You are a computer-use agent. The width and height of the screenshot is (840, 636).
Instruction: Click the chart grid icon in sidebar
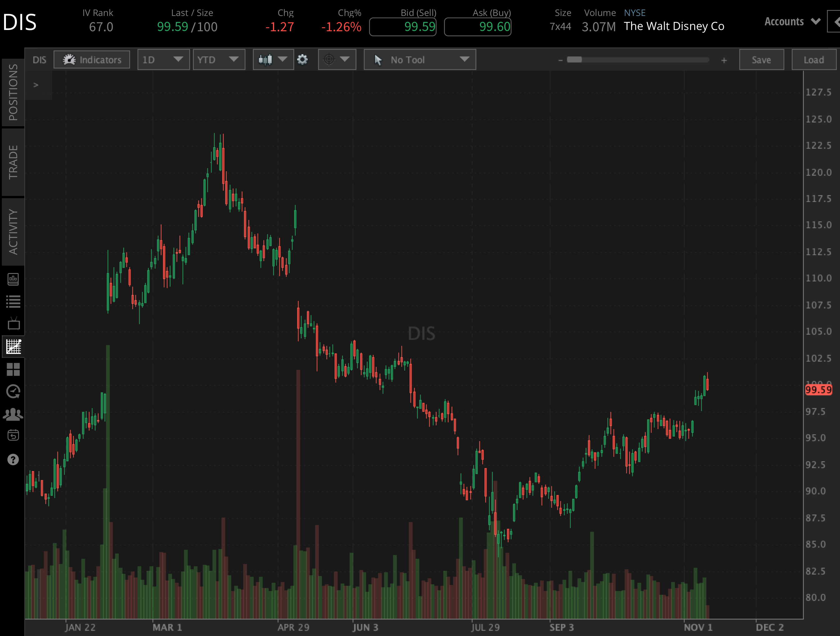[13, 346]
